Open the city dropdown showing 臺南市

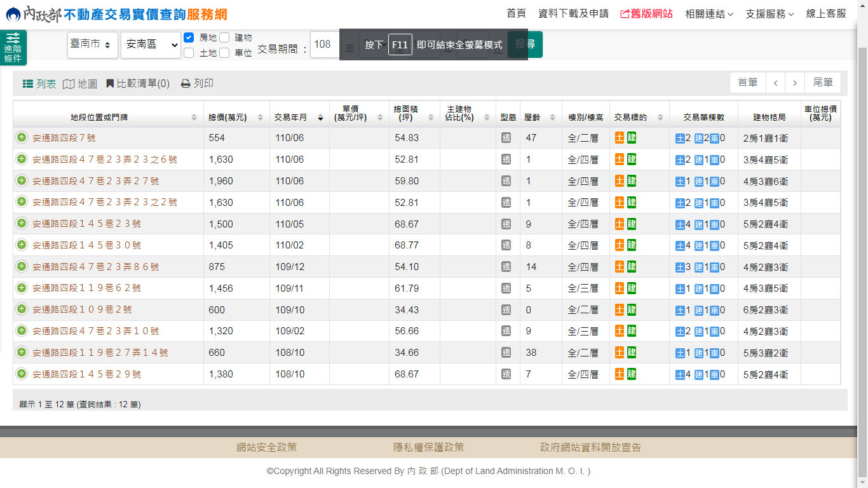[x=92, y=44]
